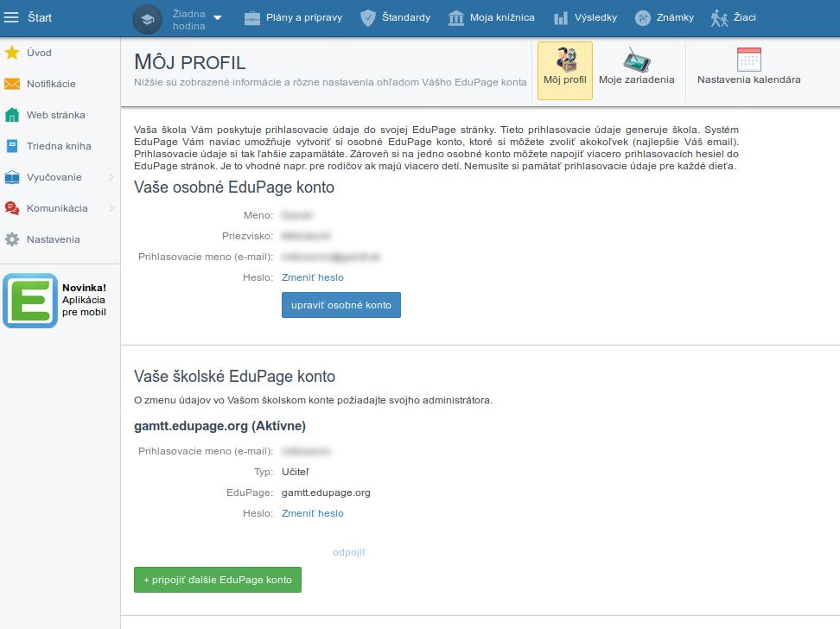The image size is (840, 629).
Task: Click the gamtt.edupage.org (Aktívne) heading
Action: (220, 426)
